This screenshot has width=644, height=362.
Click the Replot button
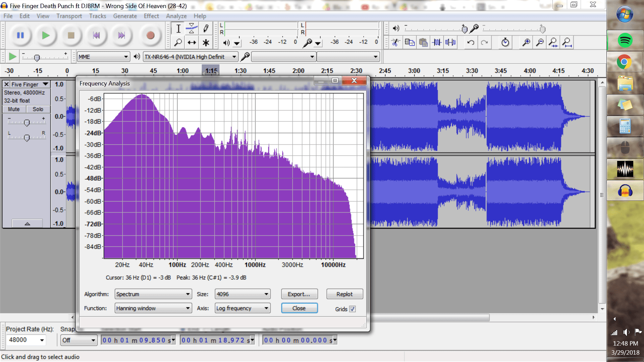tap(344, 294)
